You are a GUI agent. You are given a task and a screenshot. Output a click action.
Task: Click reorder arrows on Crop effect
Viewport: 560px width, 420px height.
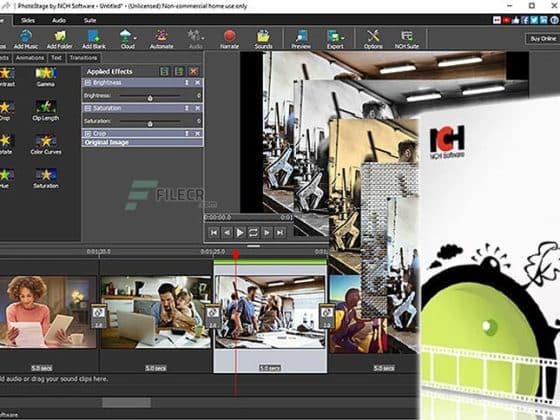pyautogui.click(x=186, y=134)
